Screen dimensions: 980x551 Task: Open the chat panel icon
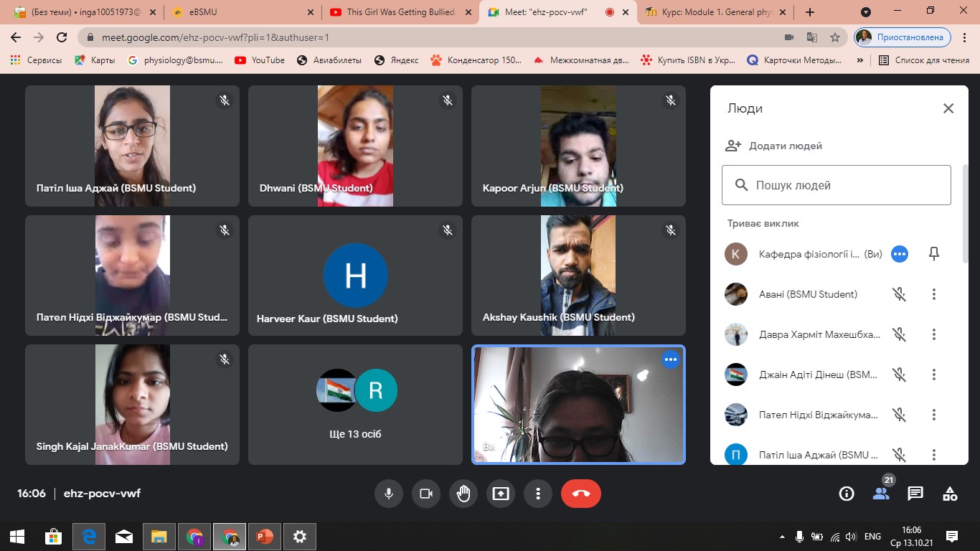915,494
